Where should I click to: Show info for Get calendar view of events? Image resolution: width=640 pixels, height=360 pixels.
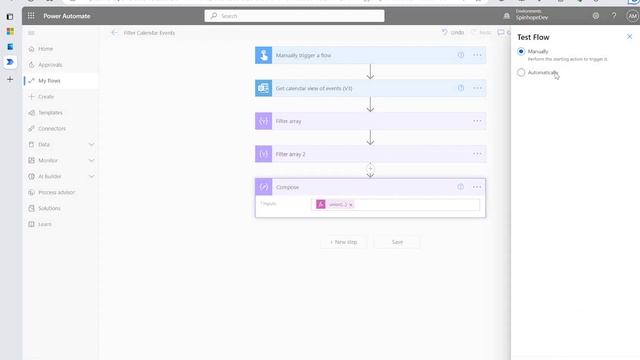(x=461, y=88)
